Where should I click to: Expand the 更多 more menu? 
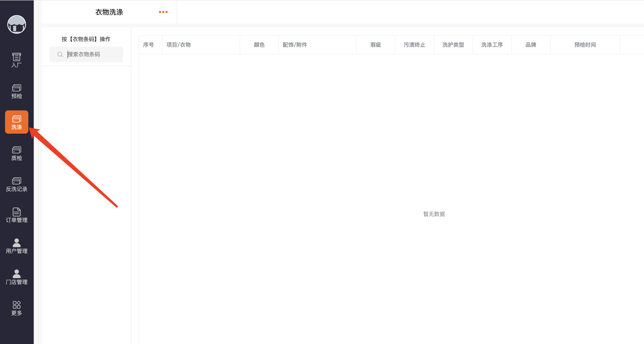tap(16, 308)
